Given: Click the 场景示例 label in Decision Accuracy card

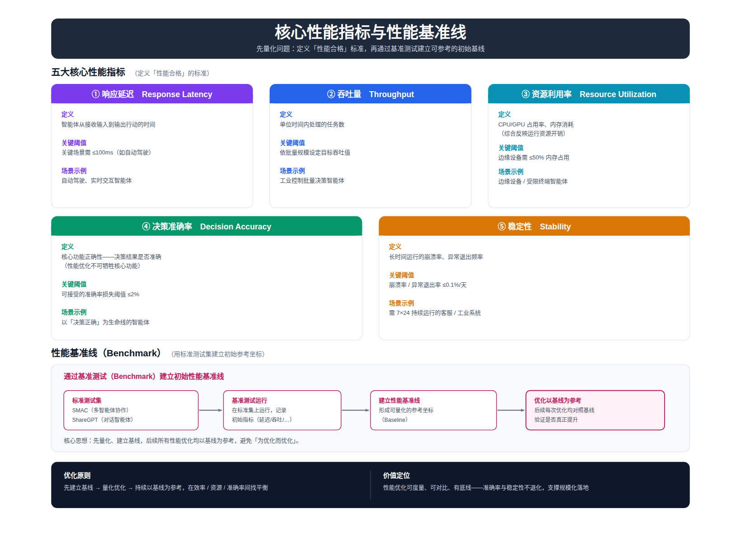Looking at the screenshot, I should click(74, 313).
